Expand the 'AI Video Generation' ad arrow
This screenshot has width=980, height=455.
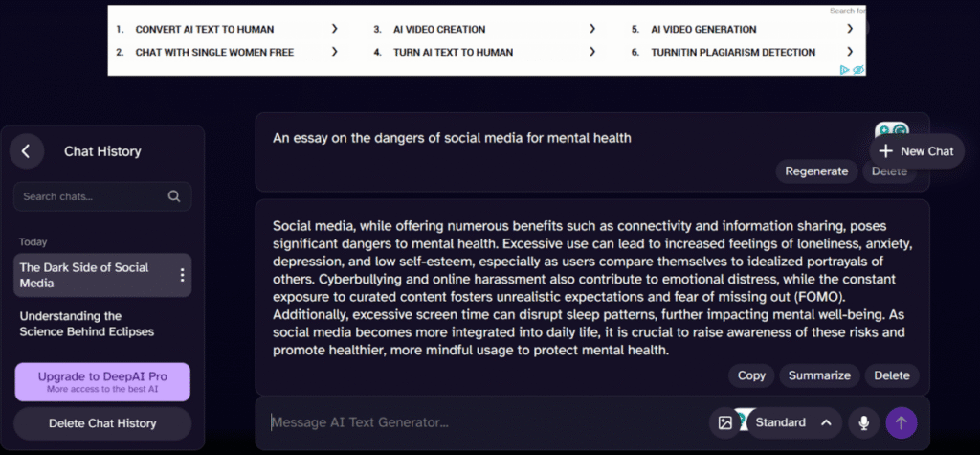(x=850, y=29)
